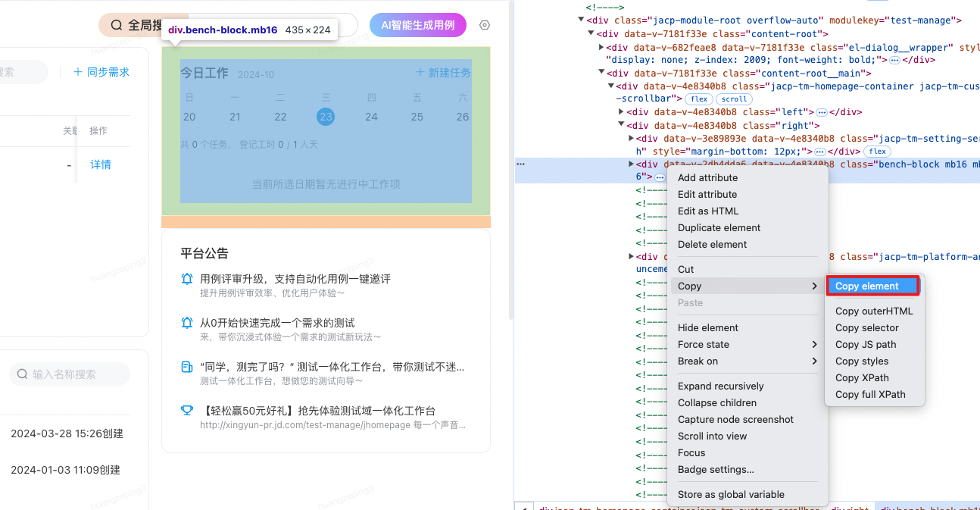This screenshot has height=510, width=980.
Task: Select Copy selector in the Copy submenu
Action: (x=866, y=328)
